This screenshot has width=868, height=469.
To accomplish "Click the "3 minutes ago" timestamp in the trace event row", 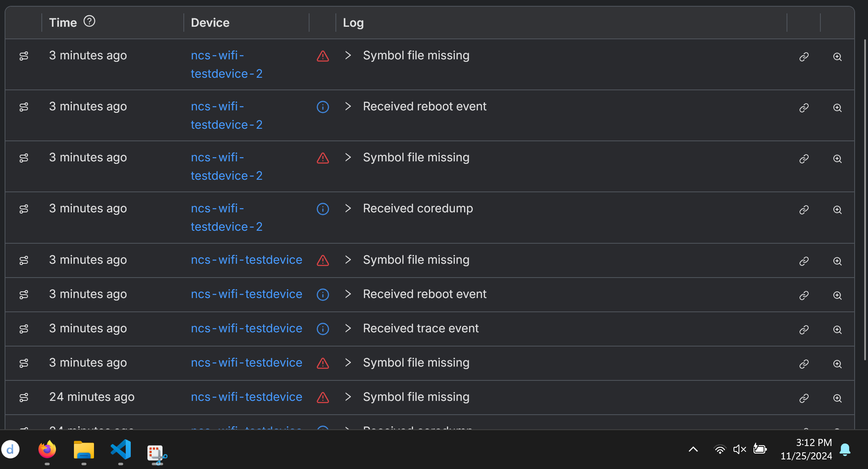I will point(88,328).
